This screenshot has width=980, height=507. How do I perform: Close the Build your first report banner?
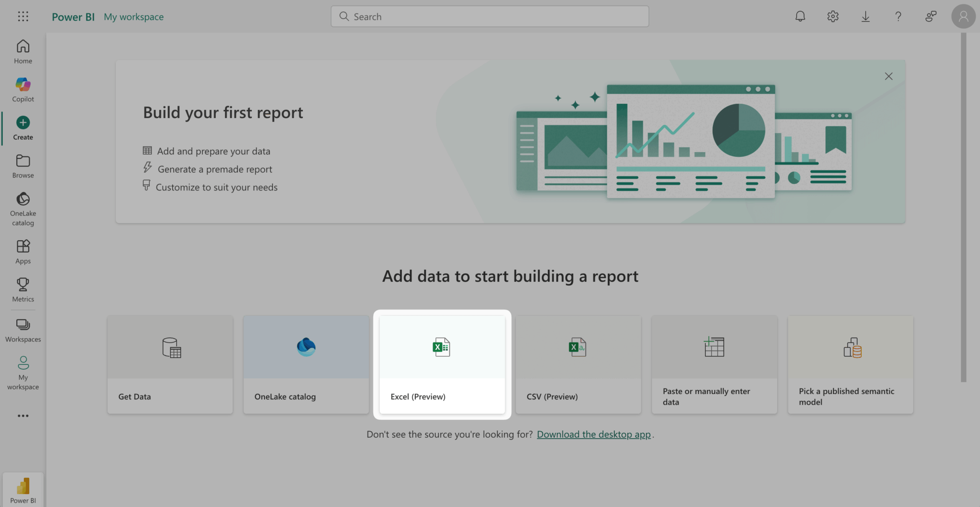coord(889,77)
